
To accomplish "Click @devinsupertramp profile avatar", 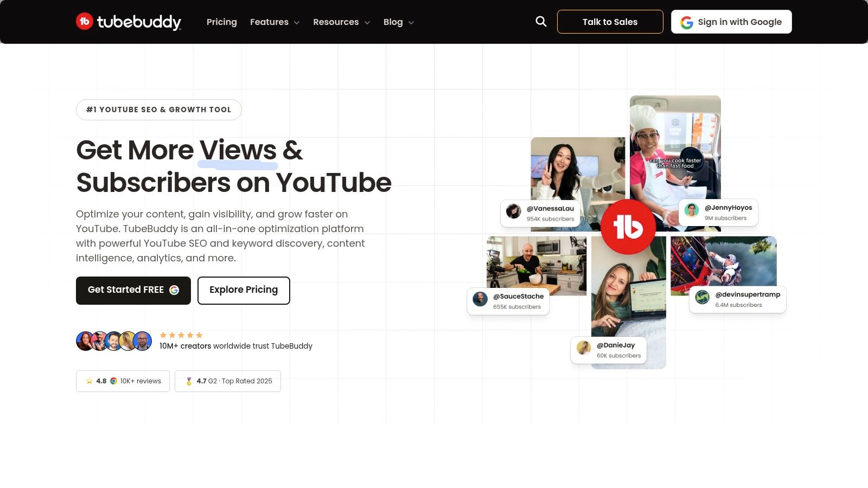I will pyautogui.click(x=703, y=297).
